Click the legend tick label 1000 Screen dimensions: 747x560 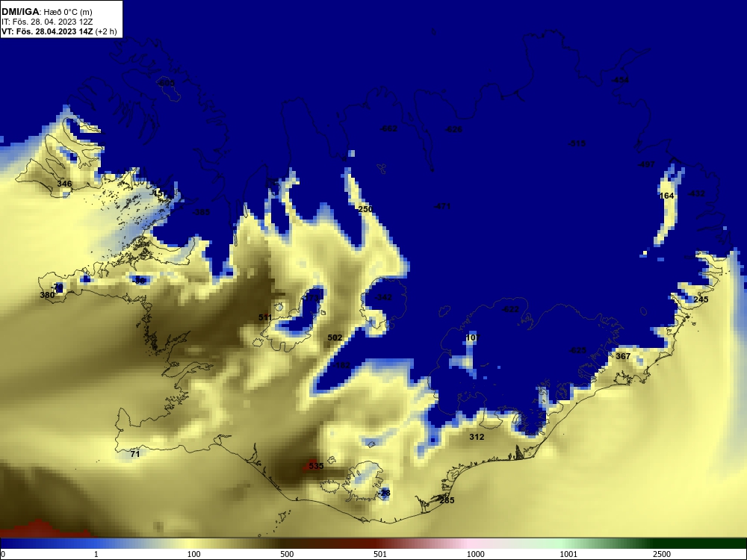475,554
